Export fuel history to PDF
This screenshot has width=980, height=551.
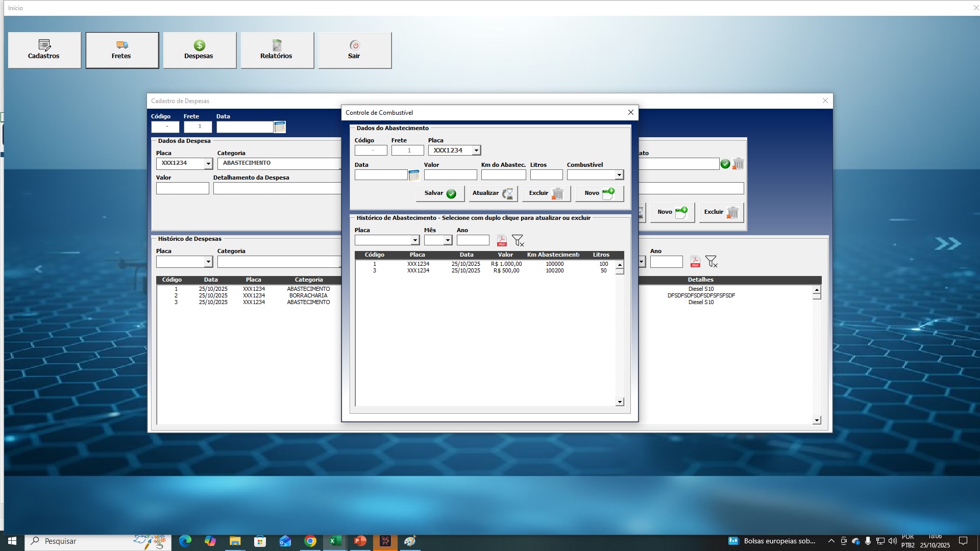[502, 241]
